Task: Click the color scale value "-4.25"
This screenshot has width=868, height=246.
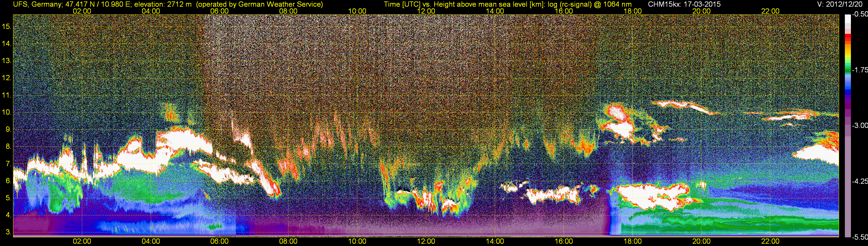Action: pyautogui.click(x=860, y=181)
